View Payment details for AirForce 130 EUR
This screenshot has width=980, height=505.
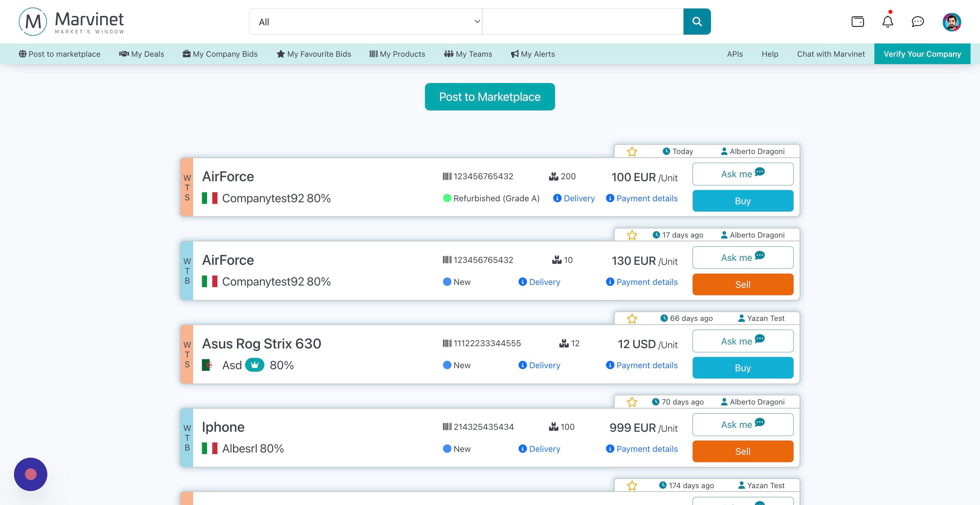(x=641, y=282)
